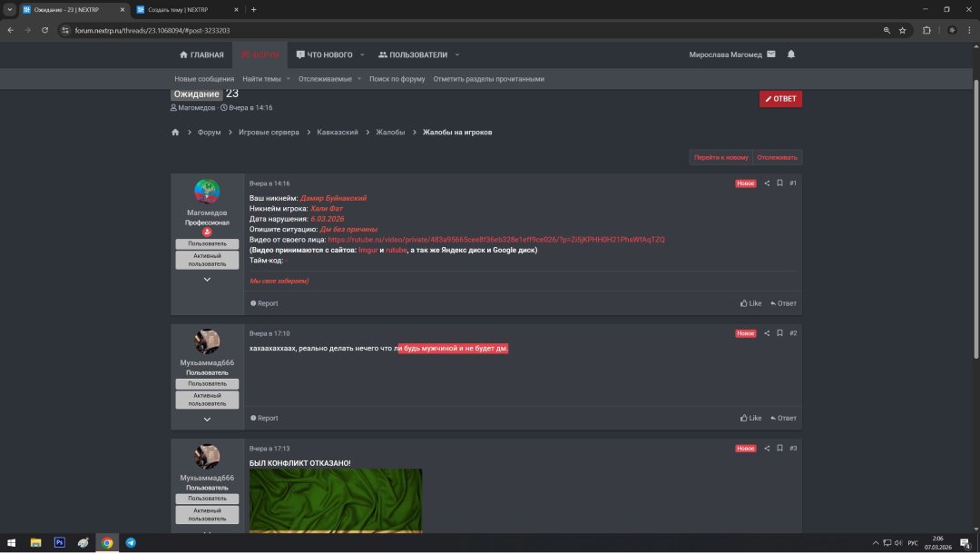Screen dimensions: 980x554
Task: Click the share icon on post #1
Action: 767,183
